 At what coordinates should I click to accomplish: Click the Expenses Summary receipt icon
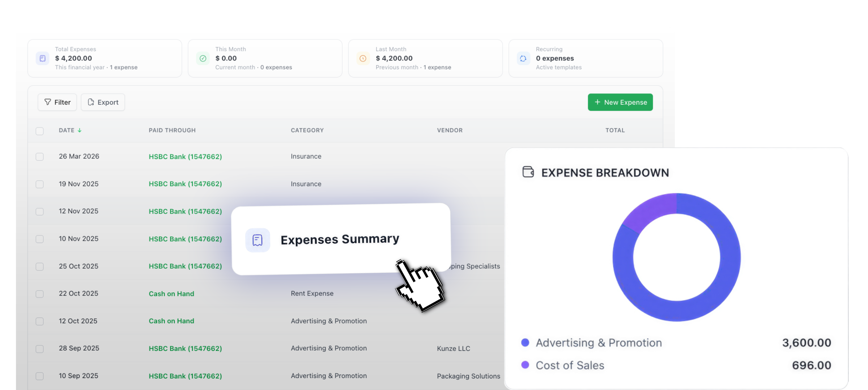[x=258, y=240]
